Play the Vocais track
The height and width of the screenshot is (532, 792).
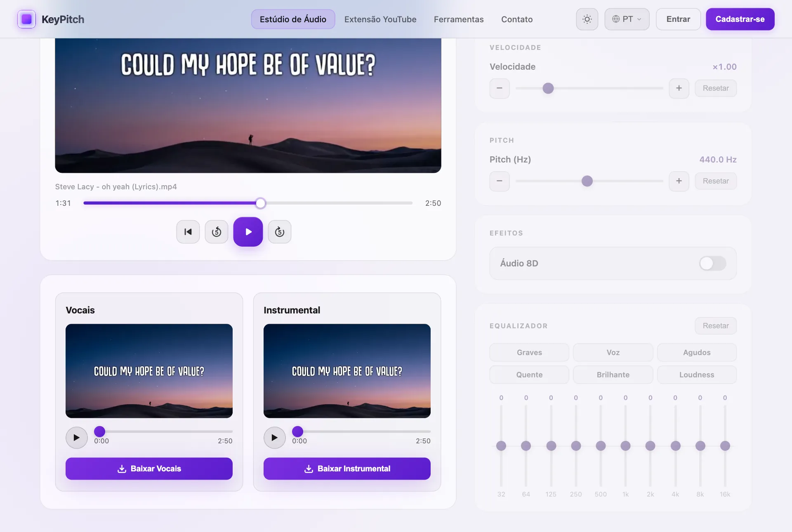(77, 438)
